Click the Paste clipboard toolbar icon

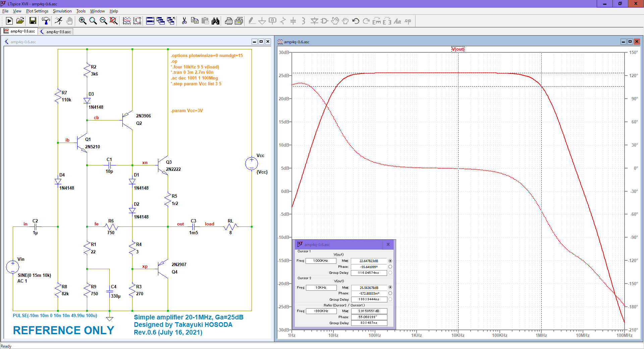tap(205, 21)
